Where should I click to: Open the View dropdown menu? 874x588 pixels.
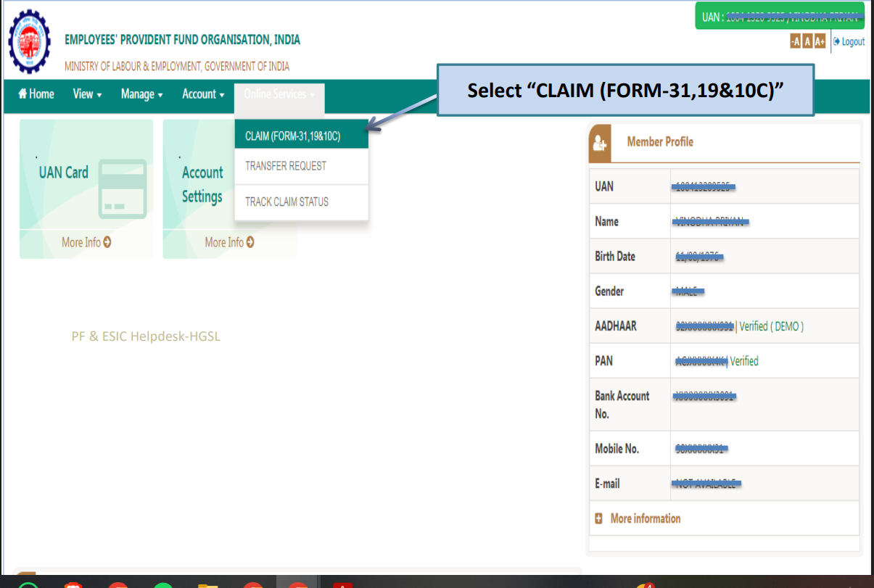click(86, 94)
